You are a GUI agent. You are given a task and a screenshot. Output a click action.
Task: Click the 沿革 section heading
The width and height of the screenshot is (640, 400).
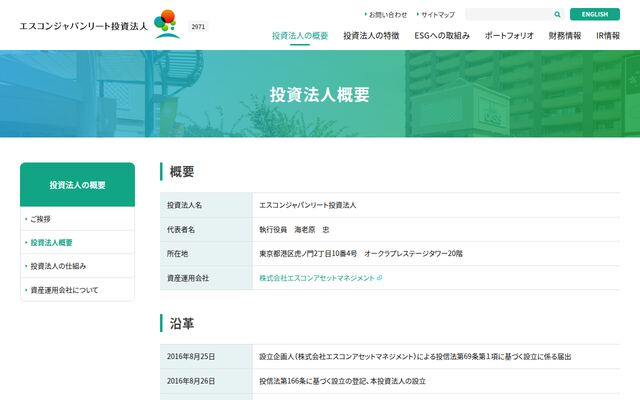pos(182,324)
